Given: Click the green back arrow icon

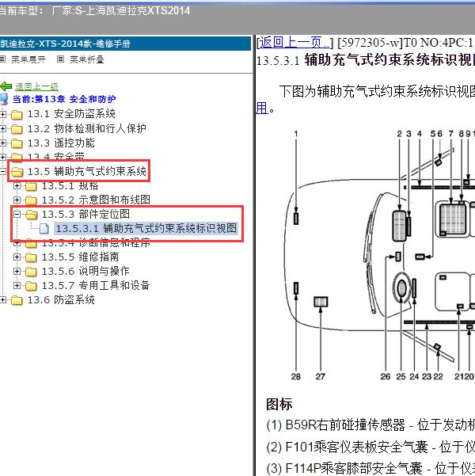Looking at the screenshot, I should [x=6, y=86].
